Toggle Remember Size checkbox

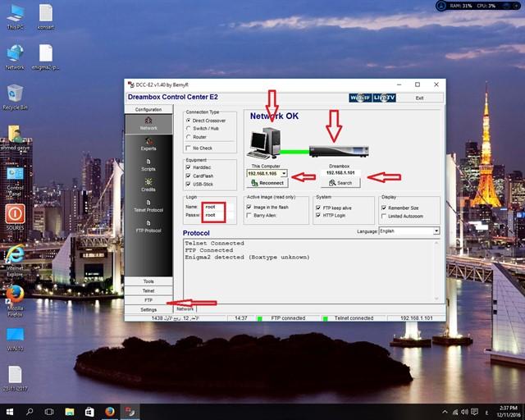pos(384,208)
